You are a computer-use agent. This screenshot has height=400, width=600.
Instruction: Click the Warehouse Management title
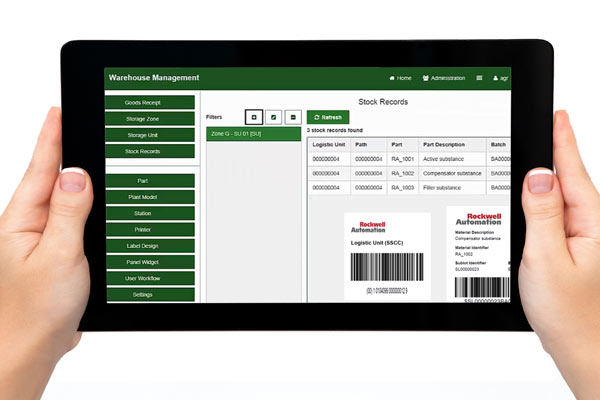coord(154,78)
